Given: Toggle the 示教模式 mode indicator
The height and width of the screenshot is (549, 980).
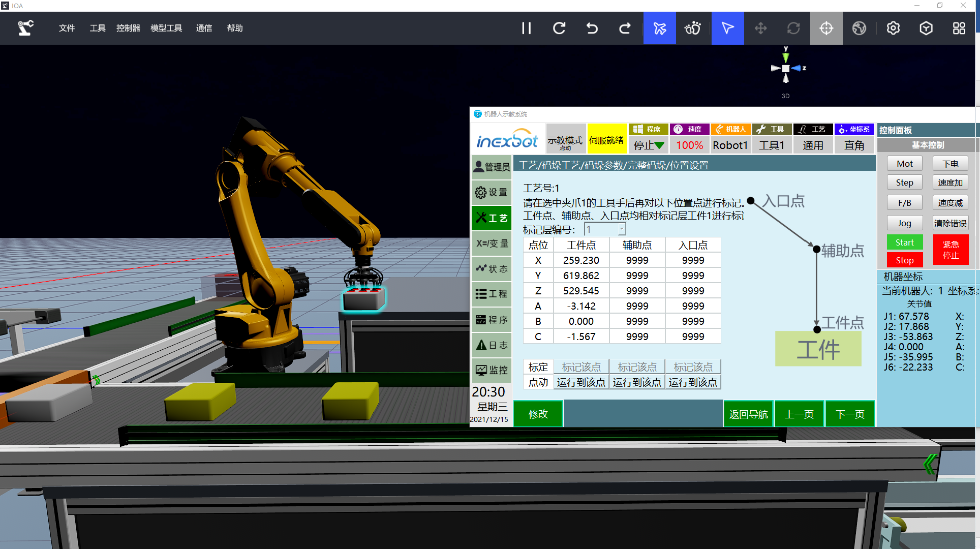Looking at the screenshot, I should (x=565, y=138).
